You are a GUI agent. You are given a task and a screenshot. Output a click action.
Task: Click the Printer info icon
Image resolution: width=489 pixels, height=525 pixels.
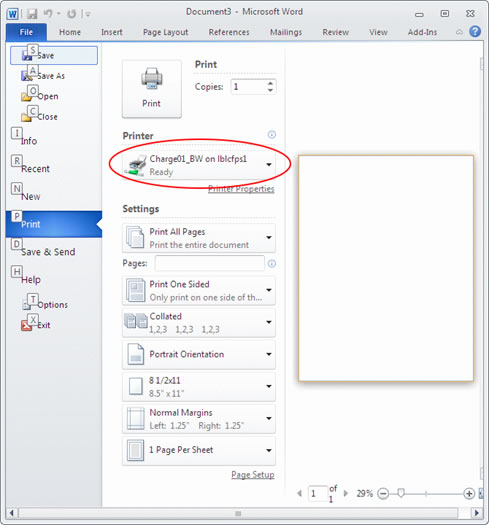272,135
